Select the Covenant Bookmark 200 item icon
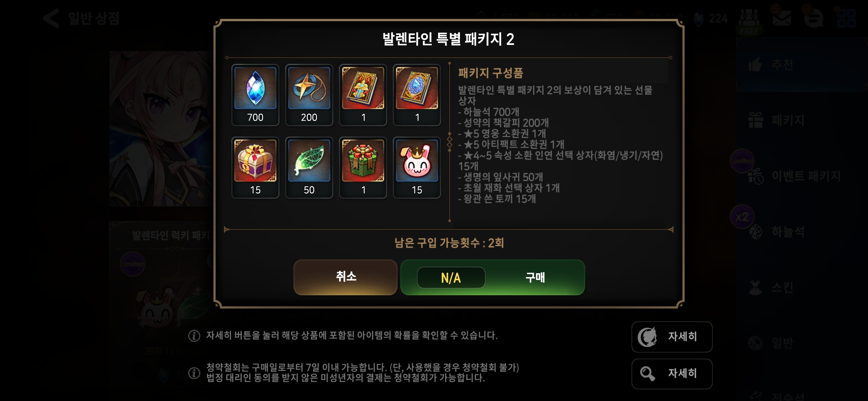 click(309, 95)
